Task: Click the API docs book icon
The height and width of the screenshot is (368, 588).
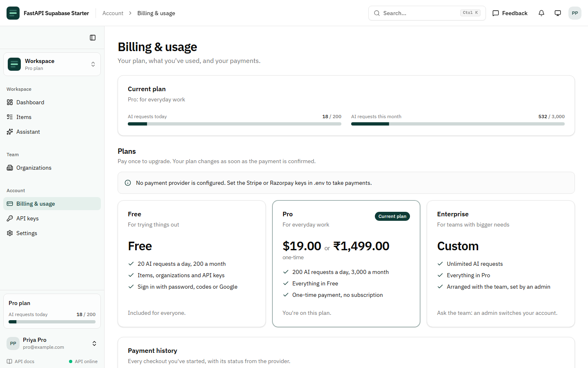Action: (9, 361)
